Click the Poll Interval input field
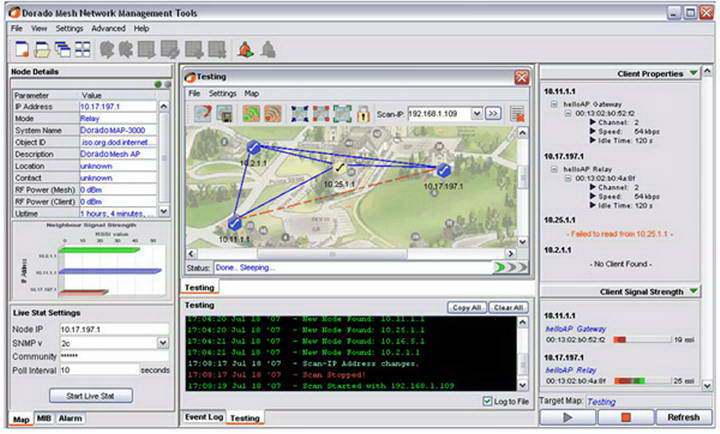Image resolution: width=720 pixels, height=434 pixels. pyautogui.click(x=99, y=370)
